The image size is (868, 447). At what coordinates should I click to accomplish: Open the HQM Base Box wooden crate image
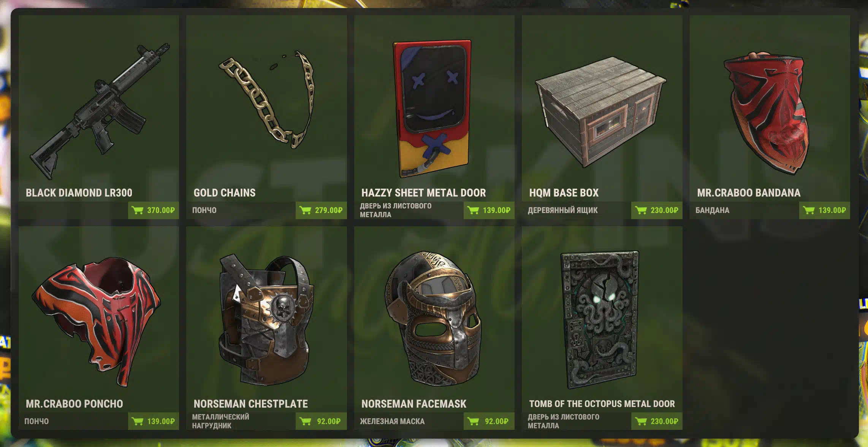(x=600, y=112)
